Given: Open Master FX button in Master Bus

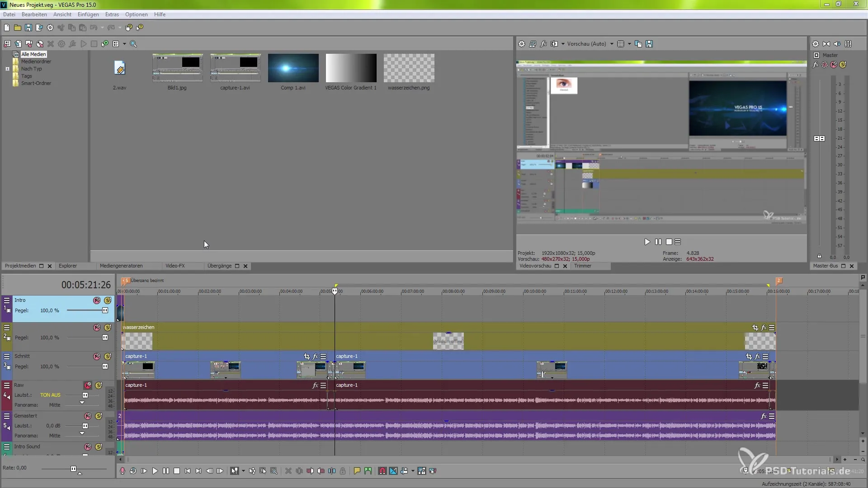Looking at the screenshot, I should (x=816, y=65).
